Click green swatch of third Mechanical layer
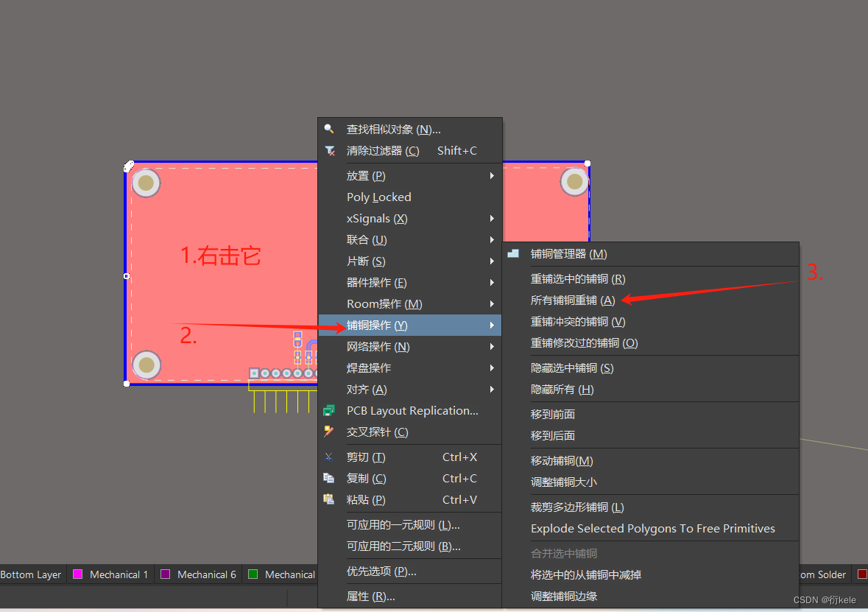868x612 pixels. 253,574
